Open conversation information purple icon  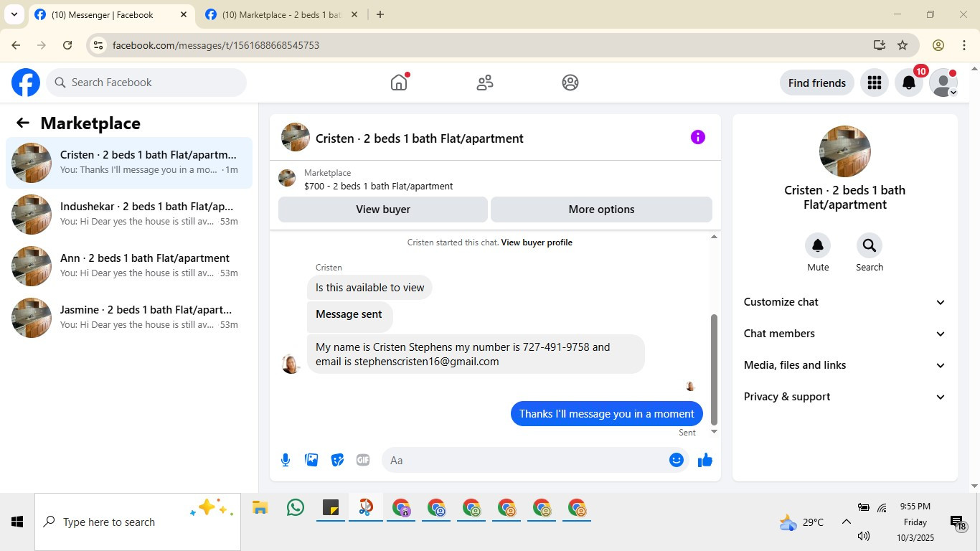698,137
